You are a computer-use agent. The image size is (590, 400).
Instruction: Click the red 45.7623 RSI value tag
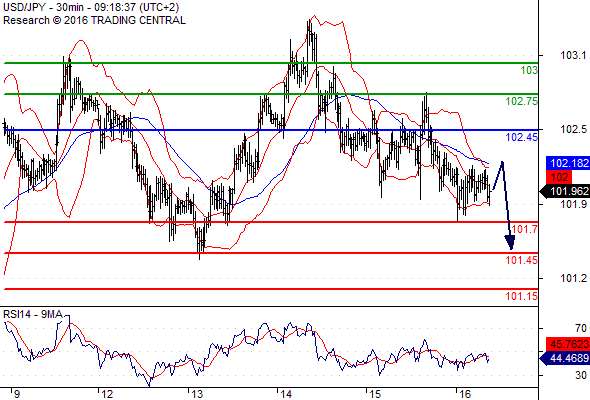568,344
